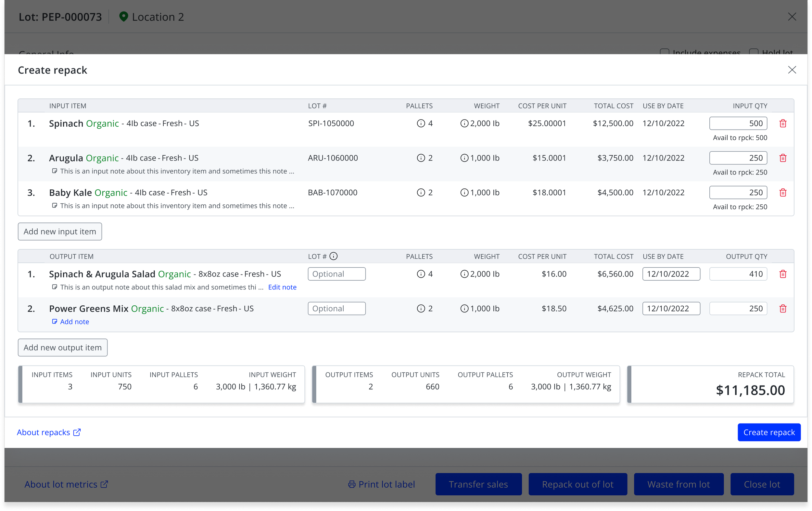Screen dimensions: 812x511
Task: Delete Spinach & Arugula Salad output row
Action: coord(783,274)
